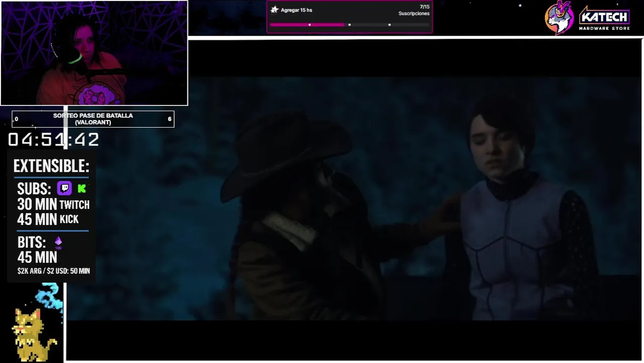Click the purple bits gem icon
The width and height of the screenshot is (644, 363).
click(58, 243)
